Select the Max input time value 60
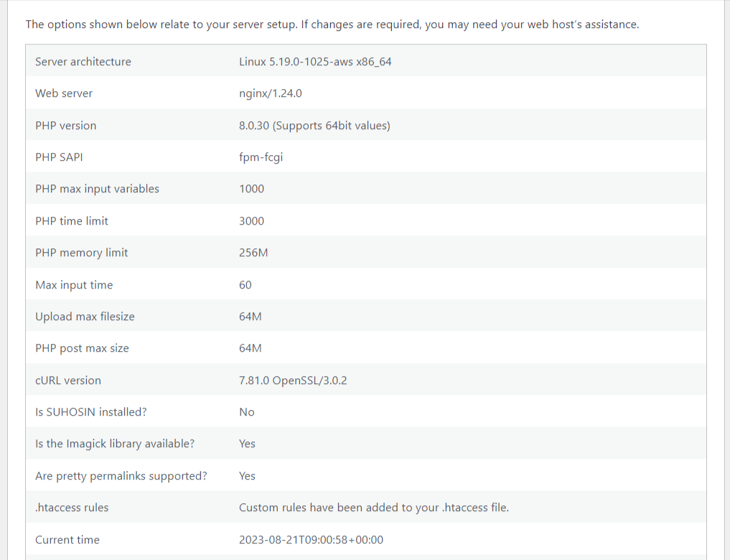Image resolution: width=730 pixels, height=560 pixels. (x=245, y=284)
